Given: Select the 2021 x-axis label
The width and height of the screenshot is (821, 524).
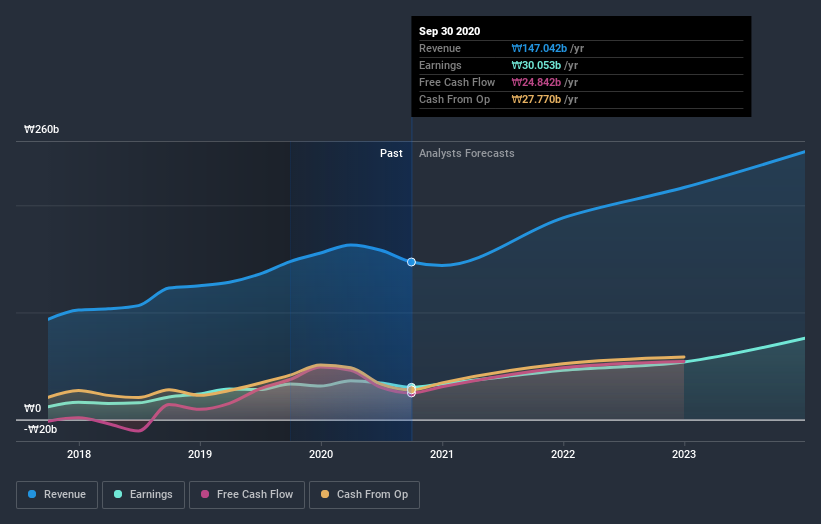Looking at the screenshot, I should [x=442, y=454].
